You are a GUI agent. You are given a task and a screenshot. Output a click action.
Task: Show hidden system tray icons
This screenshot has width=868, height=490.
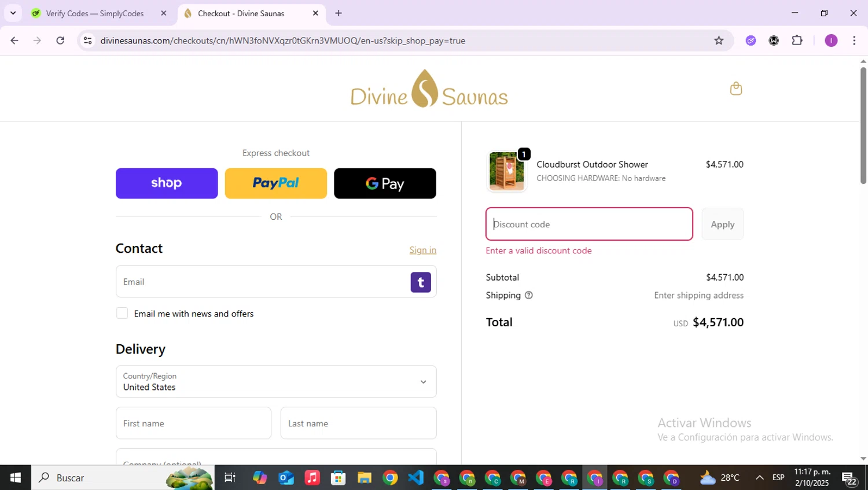759,478
